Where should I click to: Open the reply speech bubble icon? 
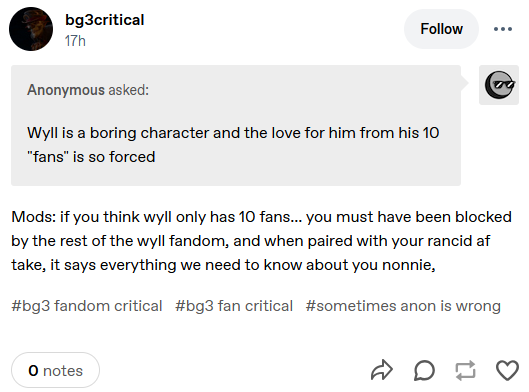pyautogui.click(x=424, y=370)
